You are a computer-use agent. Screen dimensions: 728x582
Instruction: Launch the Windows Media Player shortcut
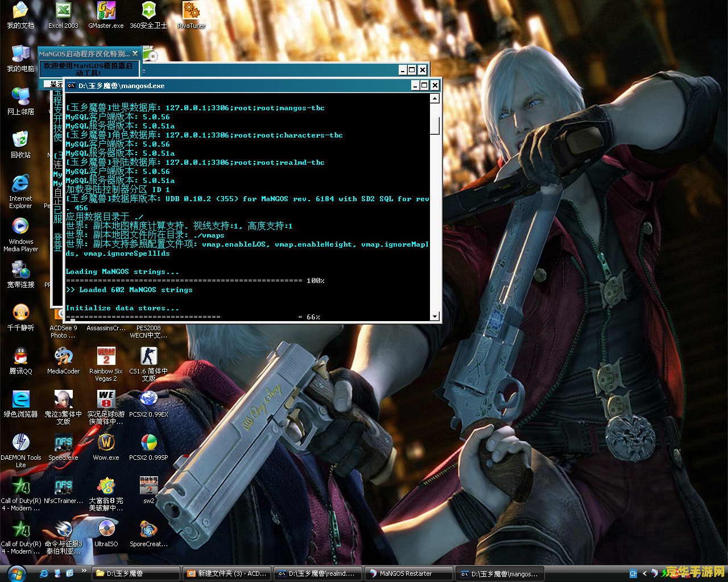(x=20, y=235)
